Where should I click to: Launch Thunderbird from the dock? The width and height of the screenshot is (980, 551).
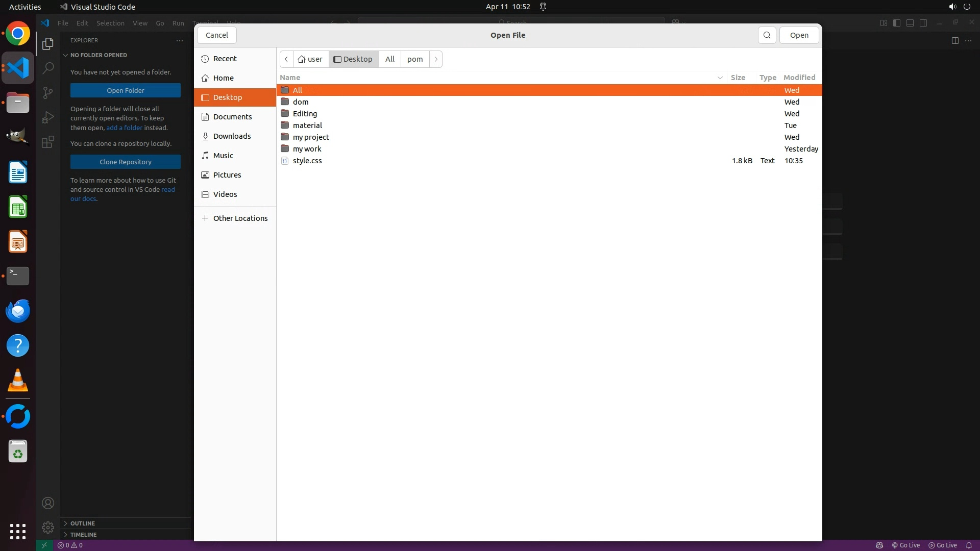point(18,311)
